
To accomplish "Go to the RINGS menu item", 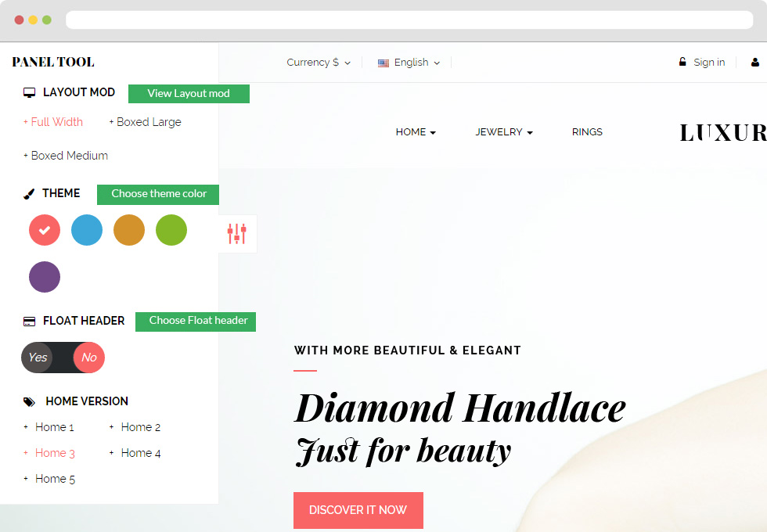I will 587,132.
